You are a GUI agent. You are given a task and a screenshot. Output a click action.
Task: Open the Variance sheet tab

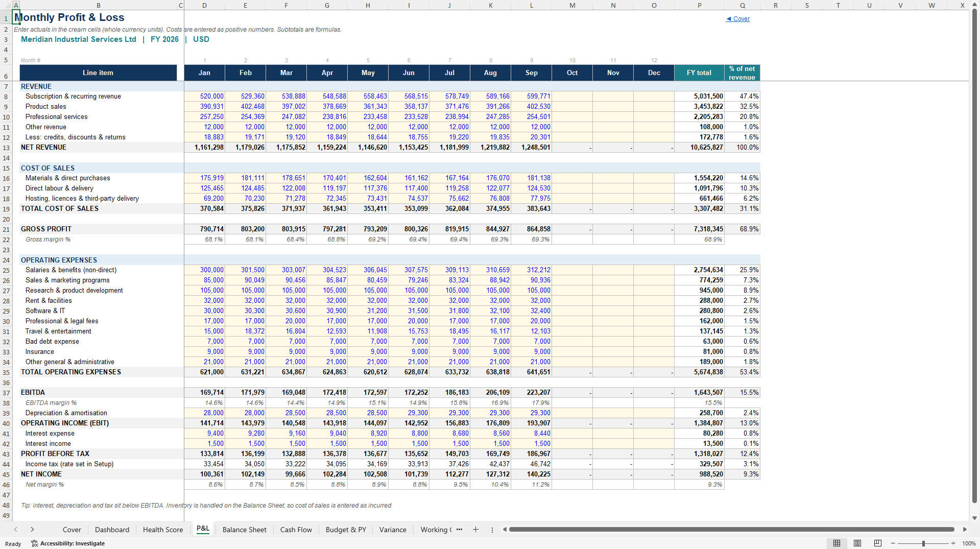[393, 530]
